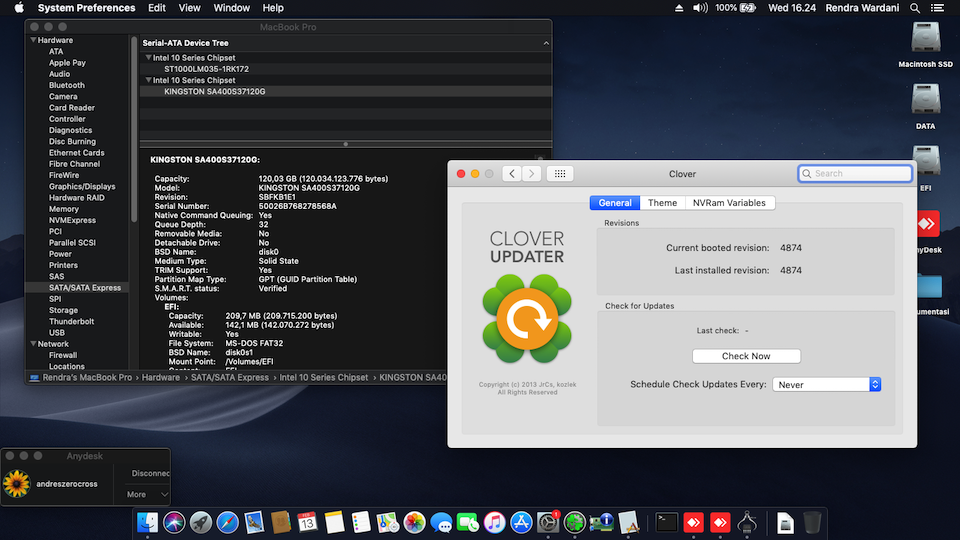Open Mail stamp icon in dock
Viewport: 960px width, 540px height.
[254, 522]
